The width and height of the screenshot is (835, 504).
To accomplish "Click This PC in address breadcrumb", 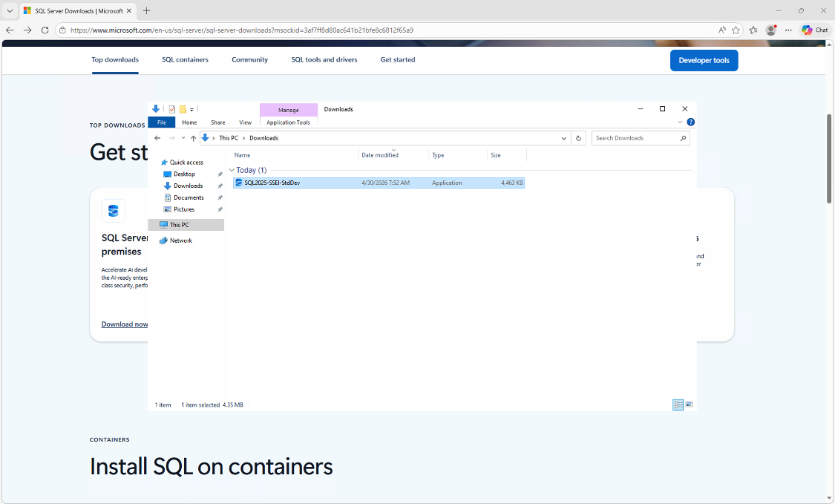I will [x=229, y=138].
